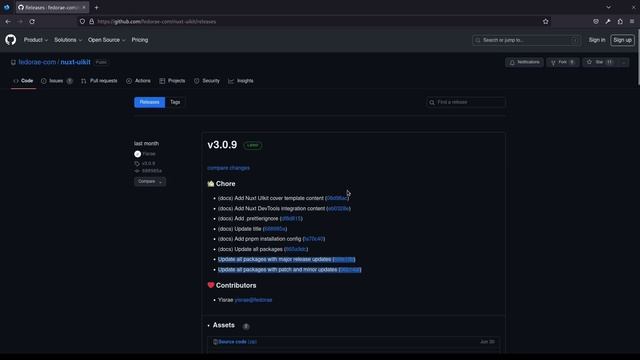640x360 pixels.
Task: Click the Firefox view icon at top-left
Action: [7, 7]
